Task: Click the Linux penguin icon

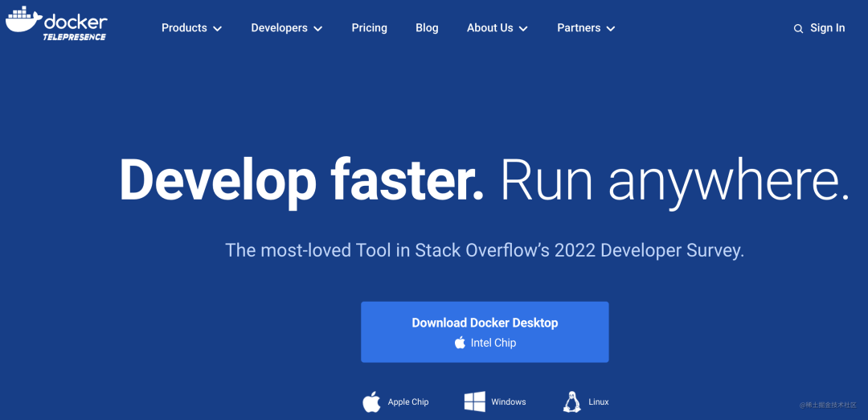Action: [x=572, y=401]
